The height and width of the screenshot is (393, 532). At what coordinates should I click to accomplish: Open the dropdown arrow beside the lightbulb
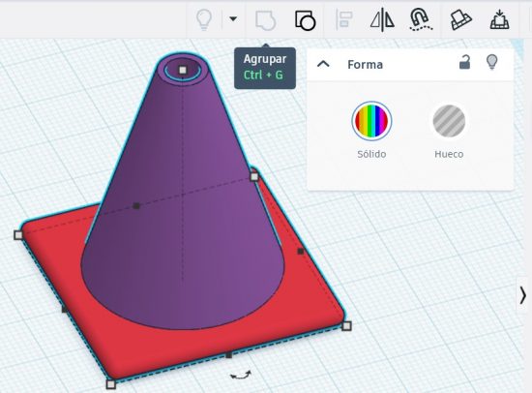coord(233,19)
